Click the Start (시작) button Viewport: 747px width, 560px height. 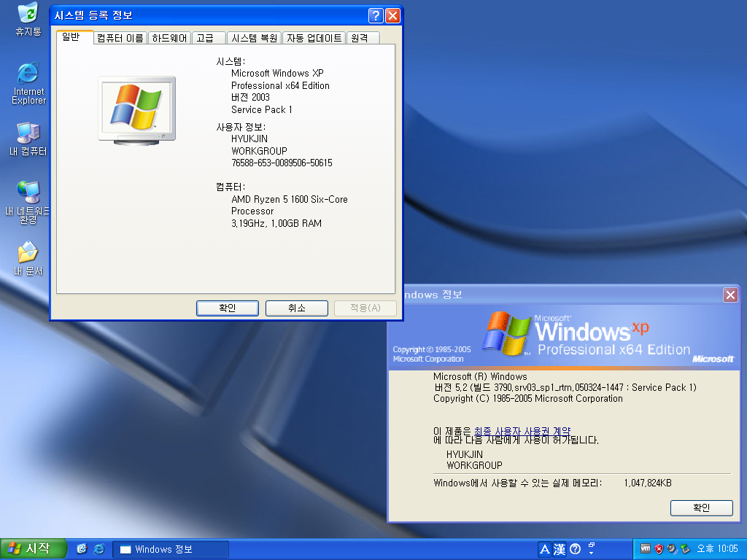[x=32, y=548]
